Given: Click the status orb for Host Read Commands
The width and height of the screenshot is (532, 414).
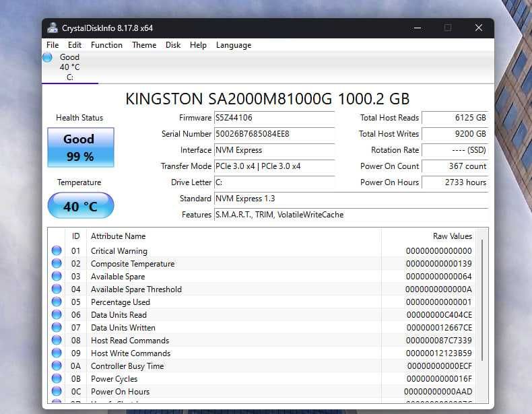Looking at the screenshot, I should tap(57, 340).
